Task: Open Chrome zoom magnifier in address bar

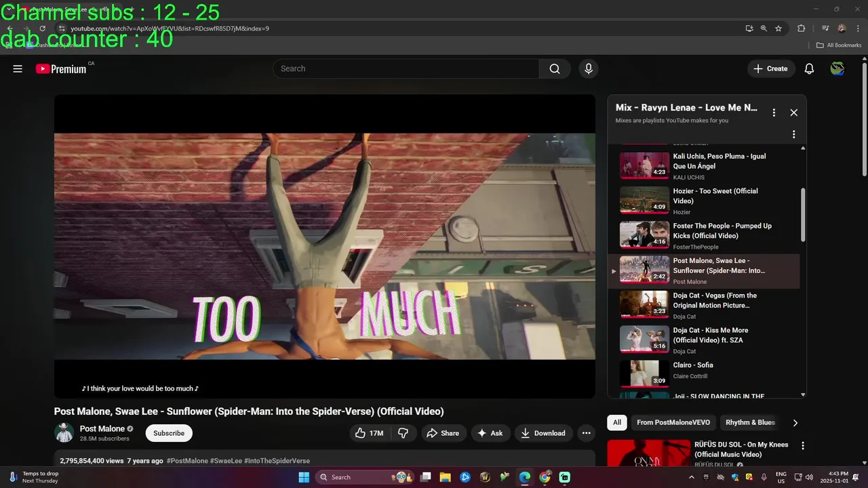Action: tap(764, 28)
